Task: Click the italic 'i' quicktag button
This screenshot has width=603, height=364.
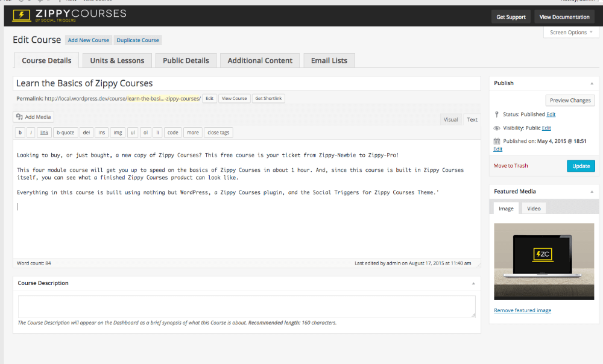Action: tap(31, 133)
